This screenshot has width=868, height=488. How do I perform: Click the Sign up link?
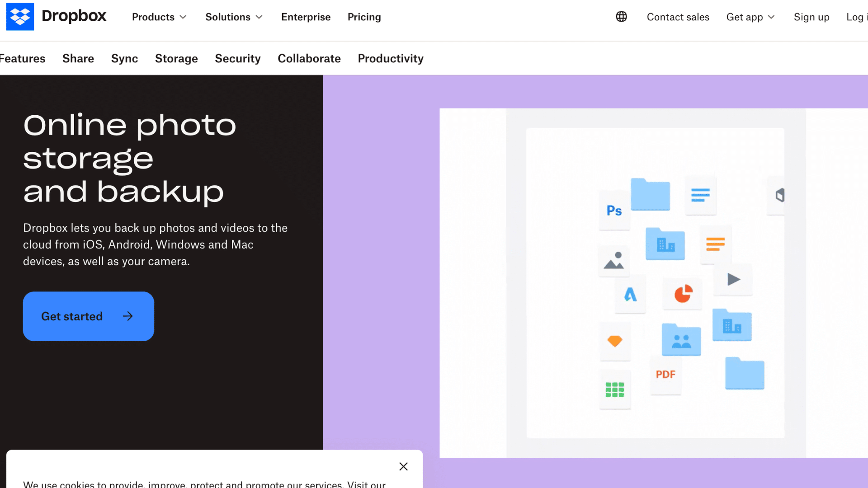(811, 17)
